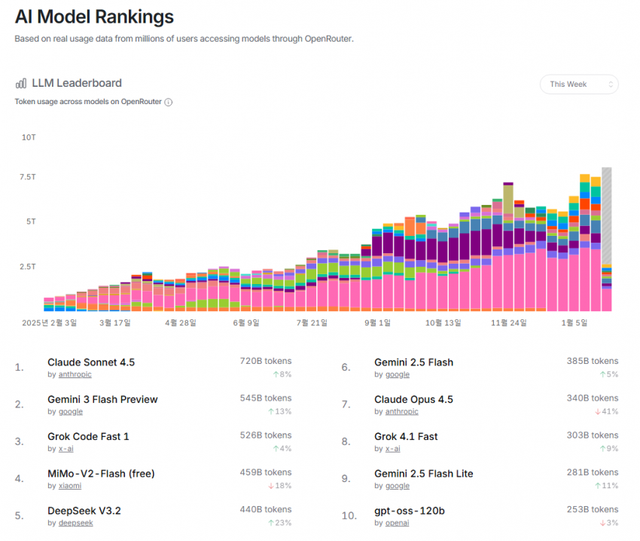Viewport: 640px width, 541px height.
Task: Open the Claude Opus 4.5 model page
Action: point(413,399)
